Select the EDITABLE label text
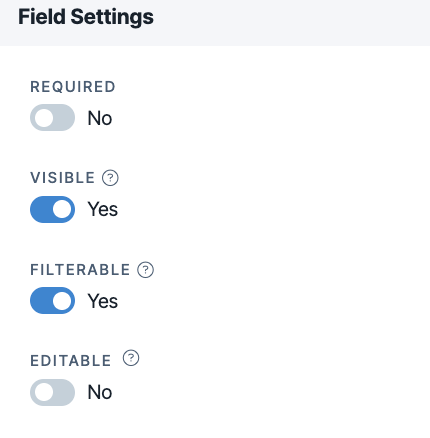This screenshot has height=438, width=430. coord(71,361)
